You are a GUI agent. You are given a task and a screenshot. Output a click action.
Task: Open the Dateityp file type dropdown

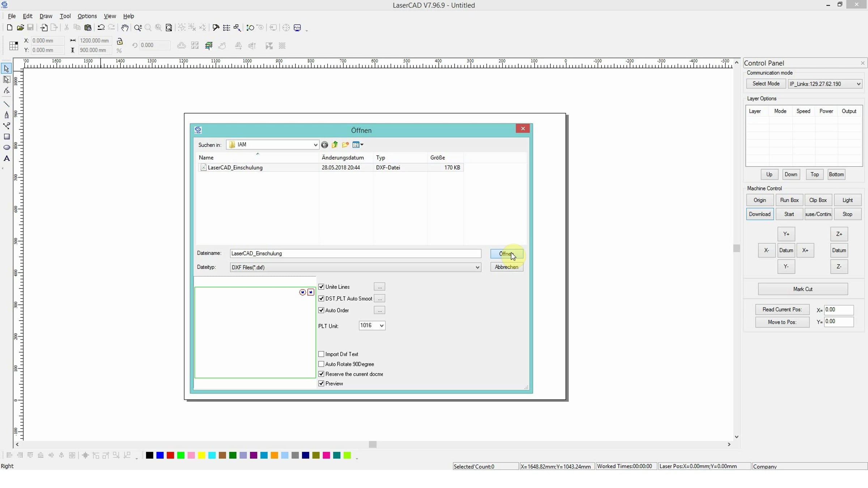477,267
